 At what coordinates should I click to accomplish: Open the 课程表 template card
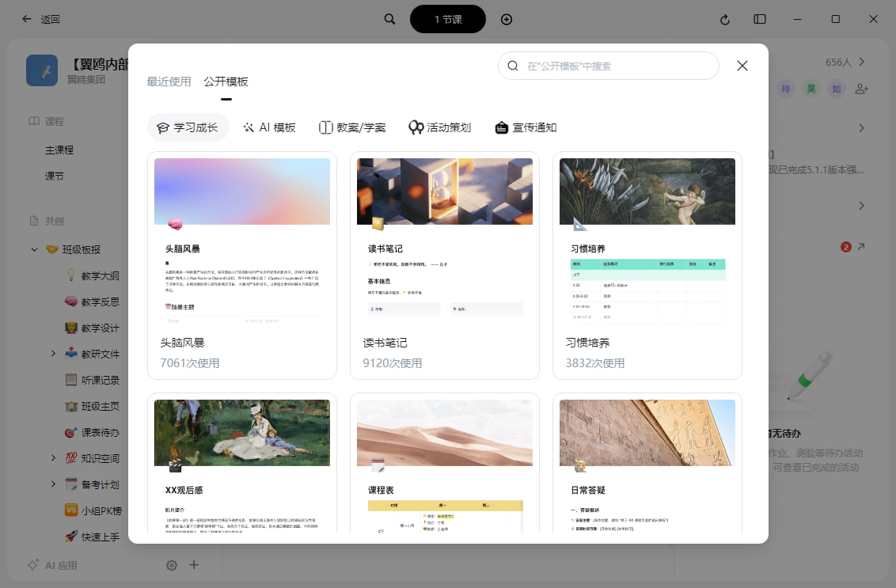click(445, 463)
